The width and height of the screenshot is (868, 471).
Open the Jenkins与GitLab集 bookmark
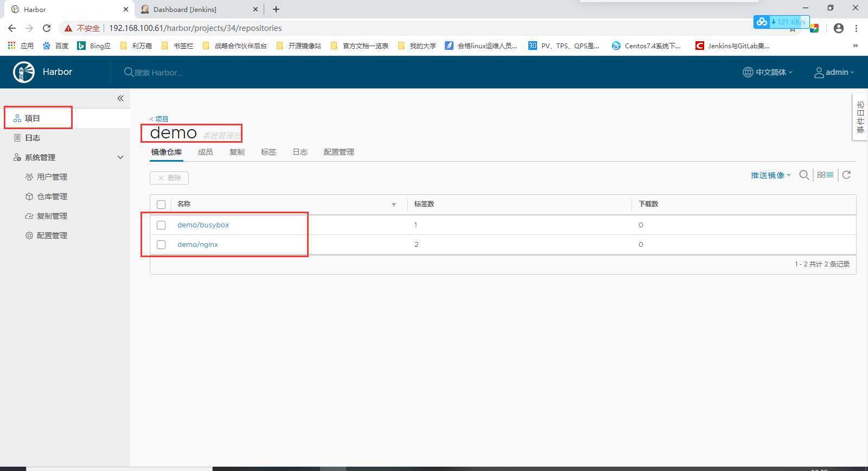click(x=732, y=46)
